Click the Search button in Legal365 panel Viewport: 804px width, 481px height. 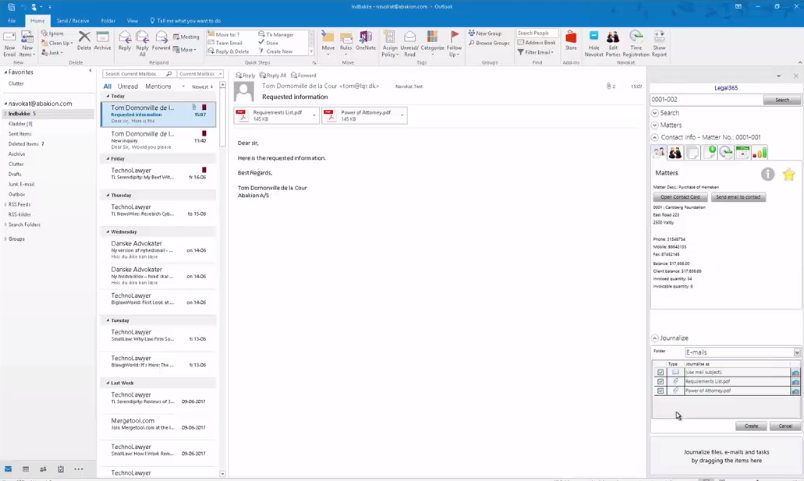782,100
